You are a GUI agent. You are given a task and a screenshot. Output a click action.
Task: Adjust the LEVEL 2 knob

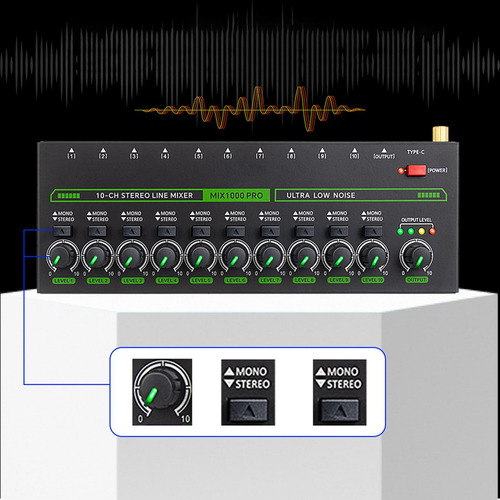pos(97,256)
